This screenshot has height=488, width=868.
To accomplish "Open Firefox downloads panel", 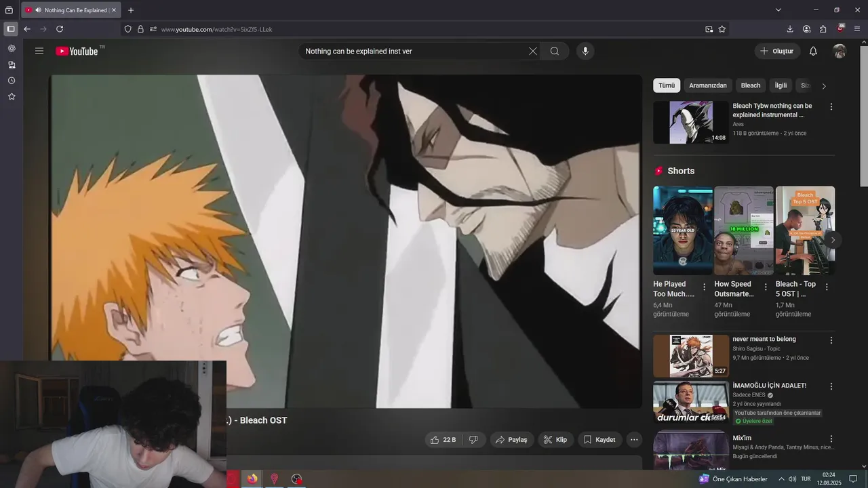I will 790,29.
